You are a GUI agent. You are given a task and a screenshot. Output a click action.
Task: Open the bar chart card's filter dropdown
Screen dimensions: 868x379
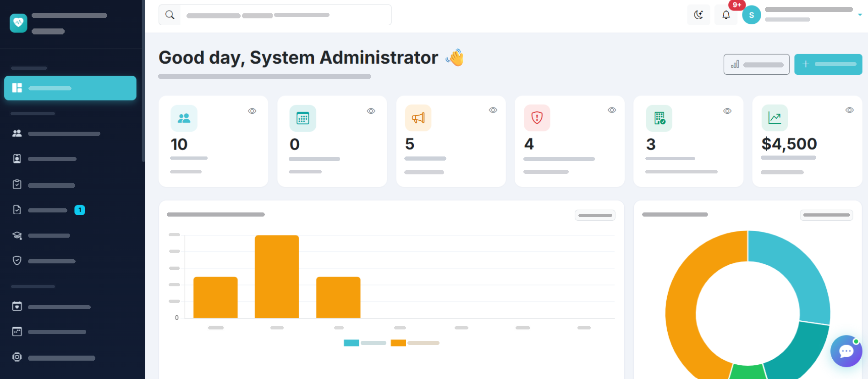[x=595, y=215]
